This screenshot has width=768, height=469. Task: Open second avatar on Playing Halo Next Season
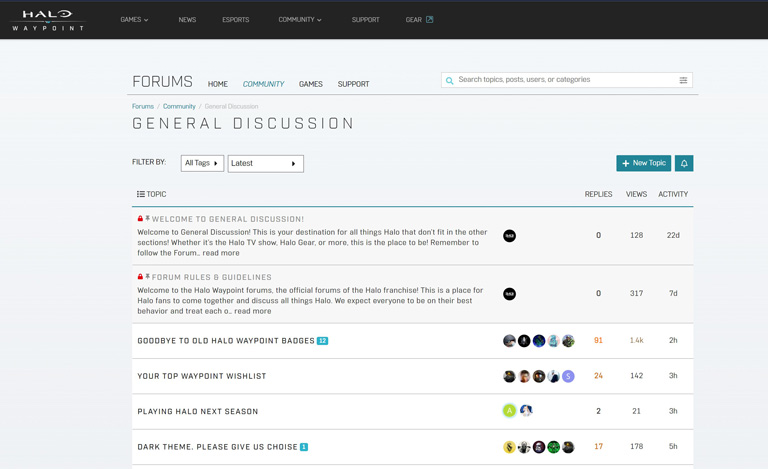click(526, 411)
